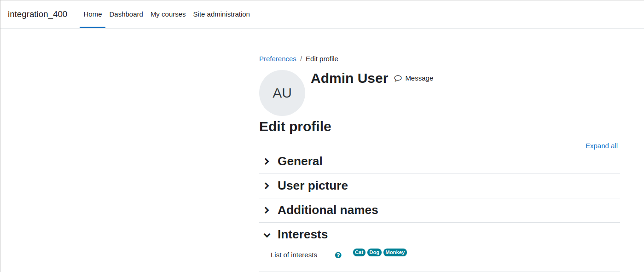Select the Monkey interest tag
Viewport: 644px width, 272px height.
click(395, 252)
